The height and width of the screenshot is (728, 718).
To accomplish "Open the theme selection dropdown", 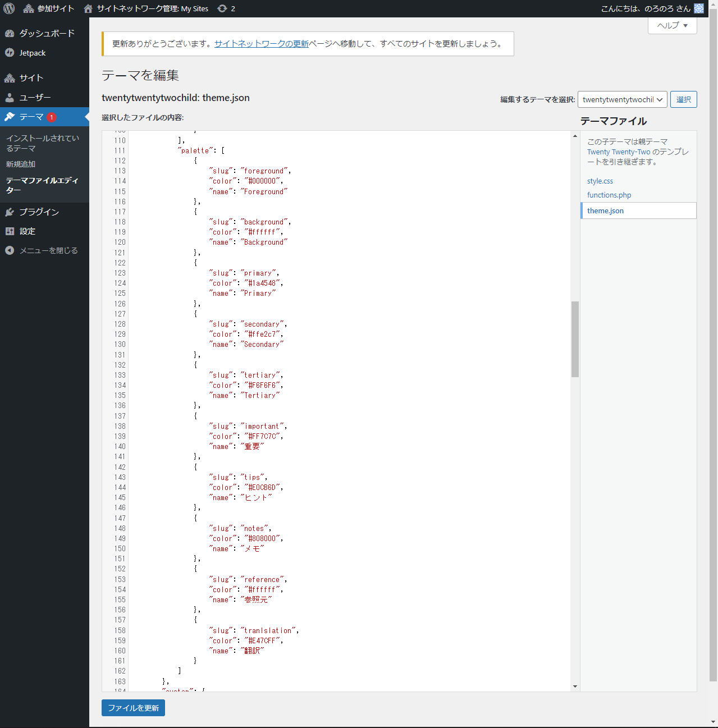I will (622, 99).
